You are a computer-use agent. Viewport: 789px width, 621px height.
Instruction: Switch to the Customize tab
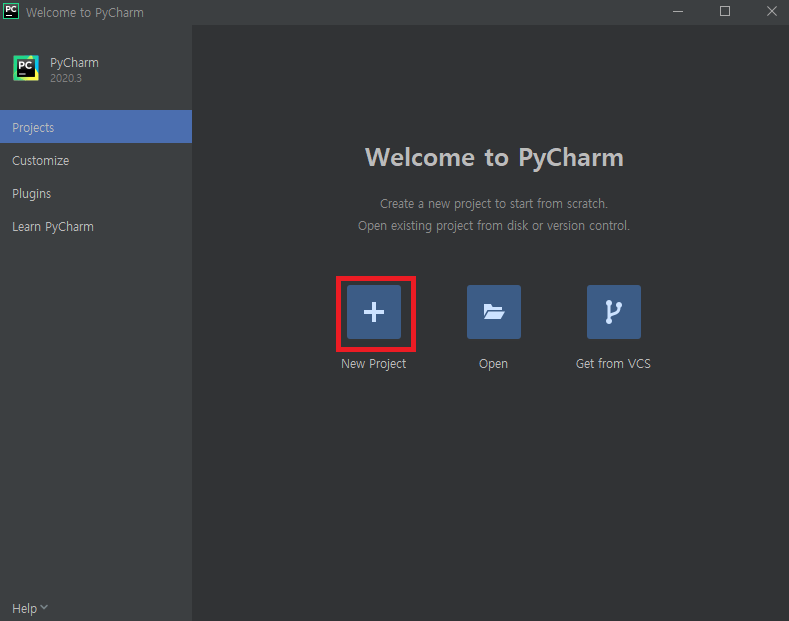tap(96, 161)
